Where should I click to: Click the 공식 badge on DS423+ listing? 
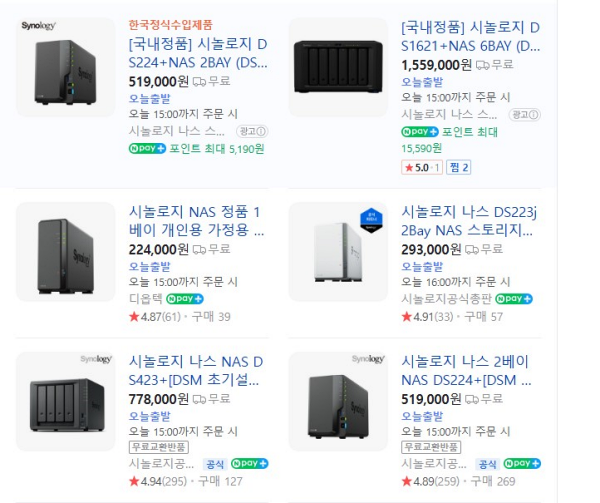(215, 464)
